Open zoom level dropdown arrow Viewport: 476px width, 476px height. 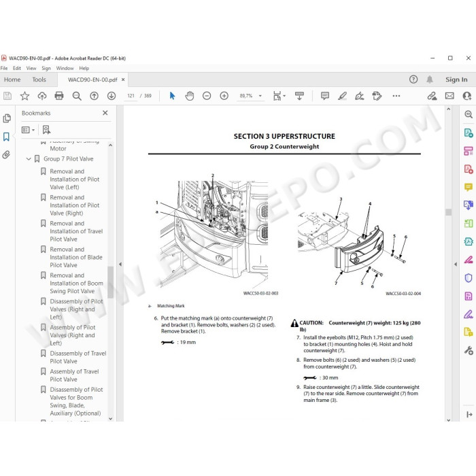click(260, 96)
